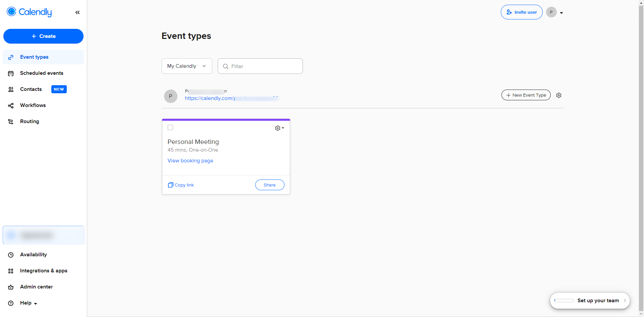The width and height of the screenshot is (644, 317).
Task: Click the Availability clock icon
Action: (11, 255)
